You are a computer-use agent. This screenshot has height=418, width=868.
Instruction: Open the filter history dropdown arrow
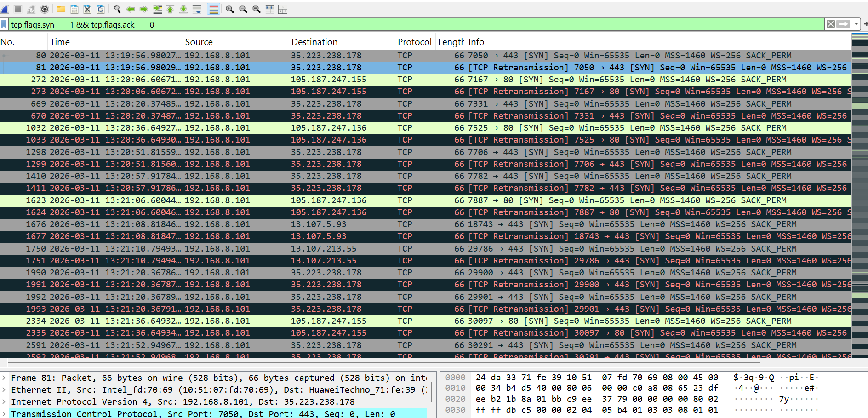856,24
